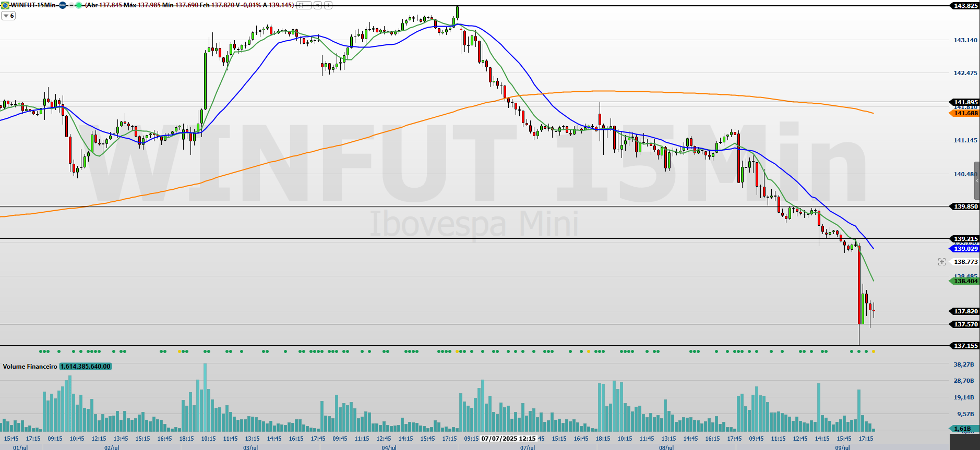Click the crosshair target icon near 138.773
Image resolution: width=980 pixels, height=450 pixels.
941,262
